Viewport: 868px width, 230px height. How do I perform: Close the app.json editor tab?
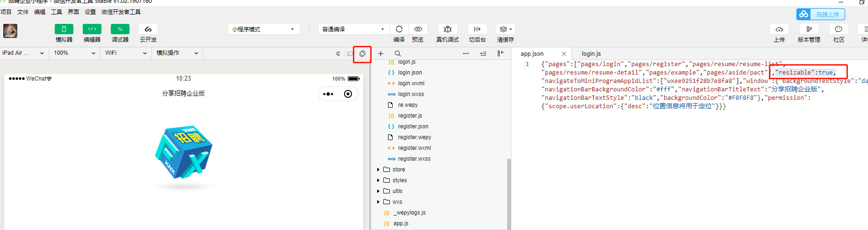pos(564,54)
